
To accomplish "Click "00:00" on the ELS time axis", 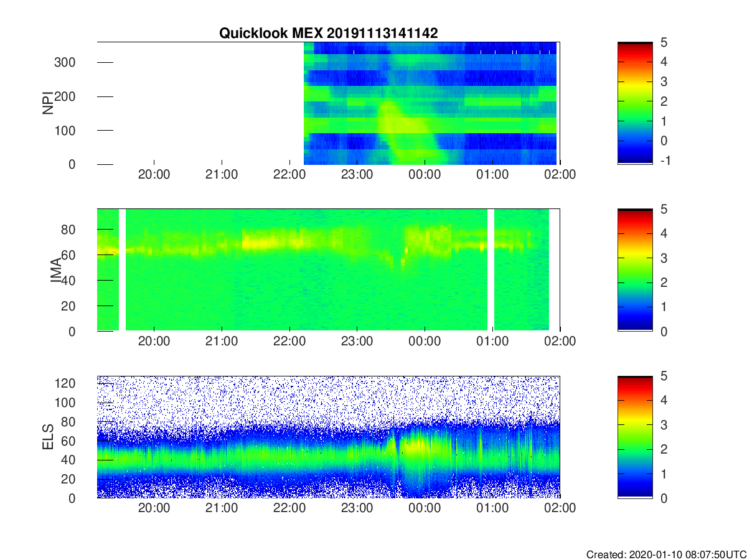I will click(425, 508).
